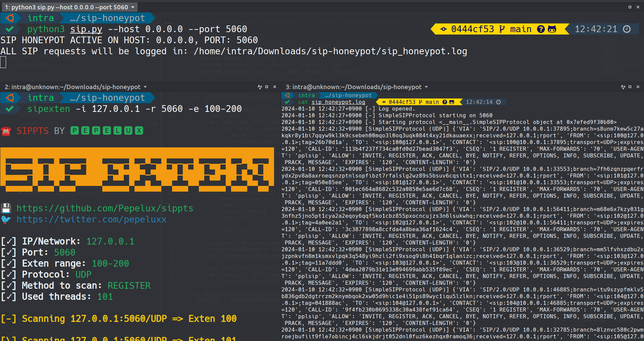The width and height of the screenshot is (644, 341).
Task: Click the red telephone icon beside SIPPTS
Action: [6, 131]
